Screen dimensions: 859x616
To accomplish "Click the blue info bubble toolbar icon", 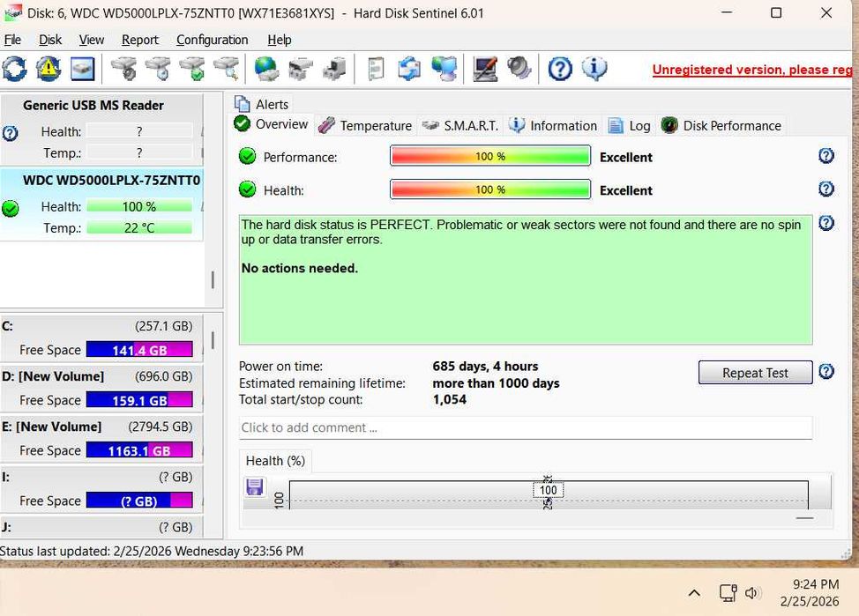I will coord(594,69).
